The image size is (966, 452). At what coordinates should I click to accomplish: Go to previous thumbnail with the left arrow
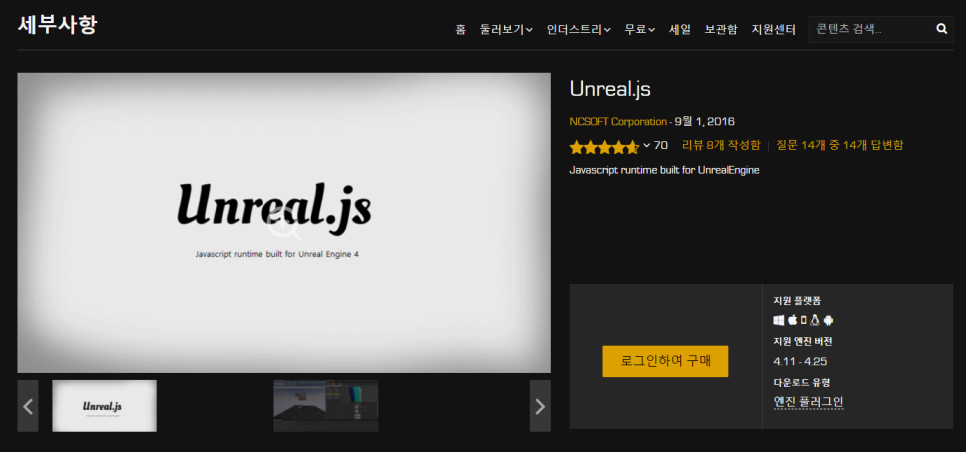click(28, 406)
